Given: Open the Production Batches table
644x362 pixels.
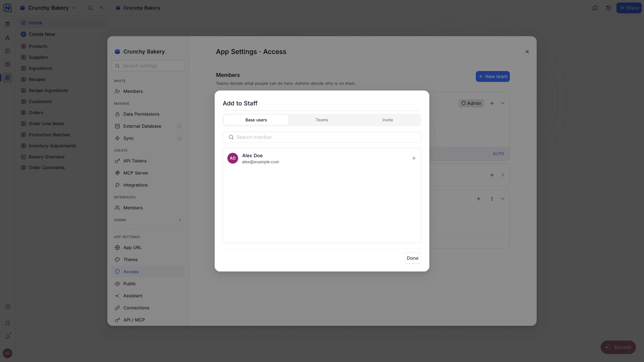Looking at the screenshot, I should pyautogui.click(x=62, y=135).
